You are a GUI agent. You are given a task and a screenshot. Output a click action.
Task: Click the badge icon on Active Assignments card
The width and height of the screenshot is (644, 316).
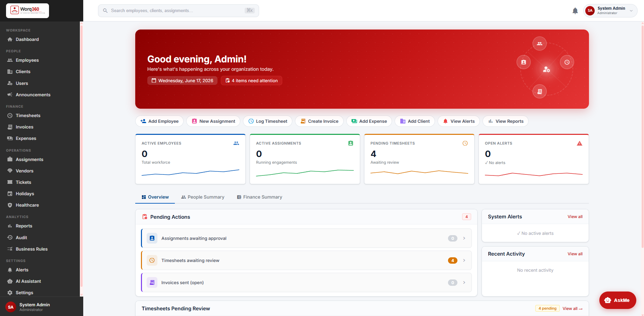tap(351, 143)
